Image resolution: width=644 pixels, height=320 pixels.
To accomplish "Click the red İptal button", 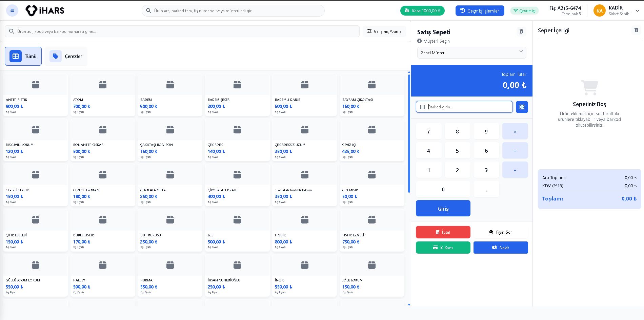I will click(x=443, y=232).
